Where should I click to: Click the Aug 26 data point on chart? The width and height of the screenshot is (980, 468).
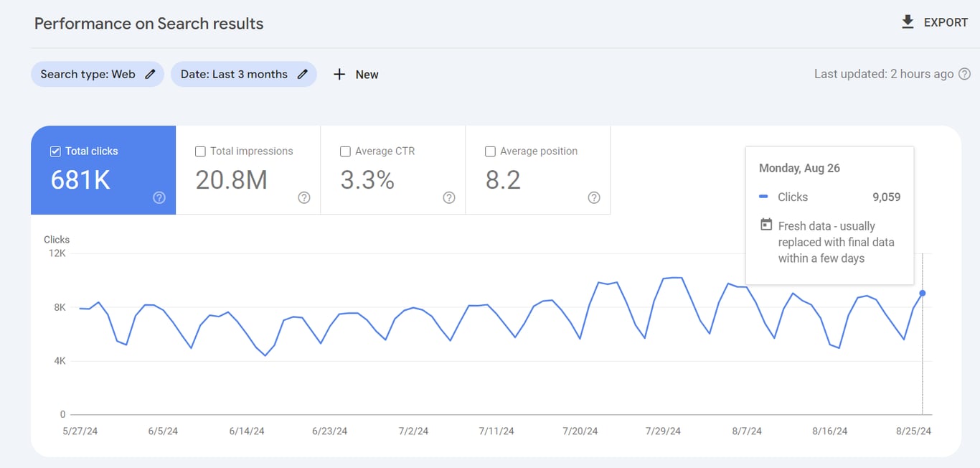point(922,294)
